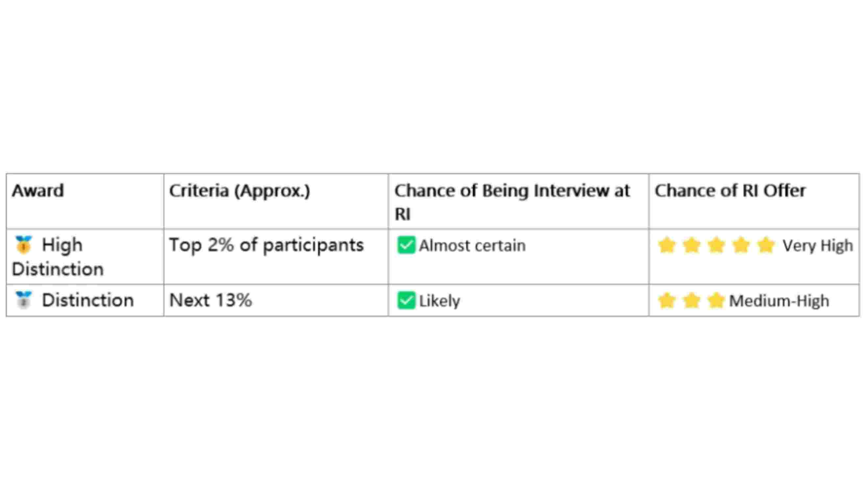Click the green checkmark beside Likely
868x488 pixels.
point(406,300)
